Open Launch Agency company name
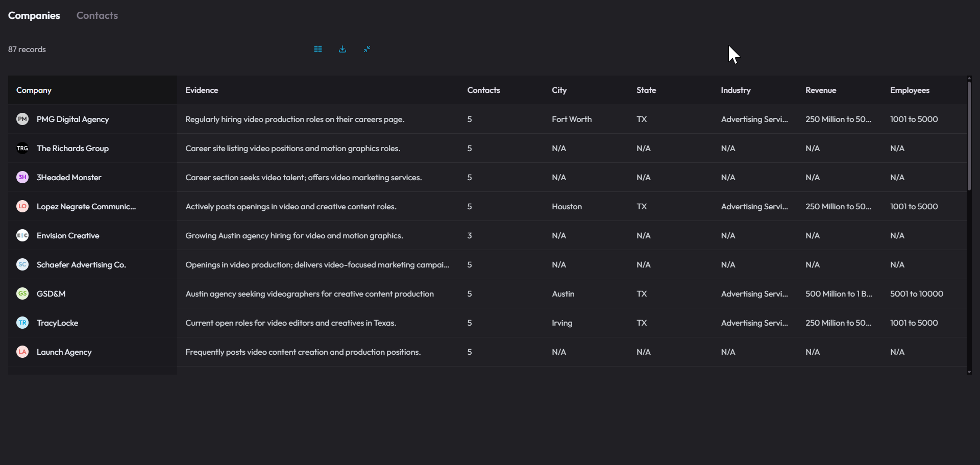Viewport: 980px width, 465px height. point(64,352)
